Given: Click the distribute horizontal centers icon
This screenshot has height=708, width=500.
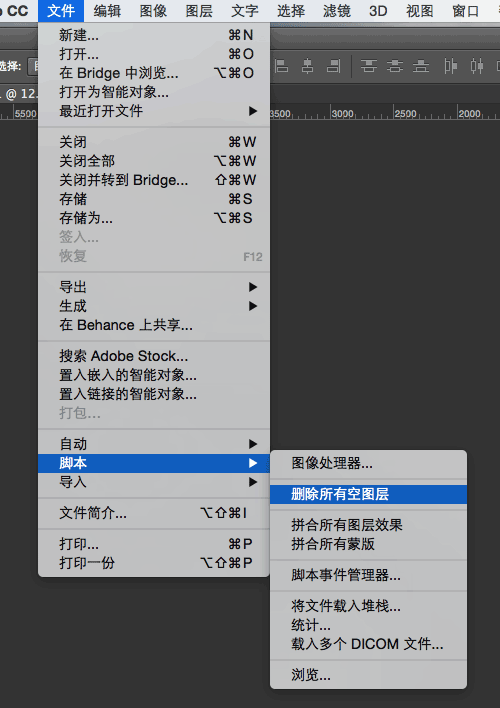Looking at the screenshot, I should (477, 66).
